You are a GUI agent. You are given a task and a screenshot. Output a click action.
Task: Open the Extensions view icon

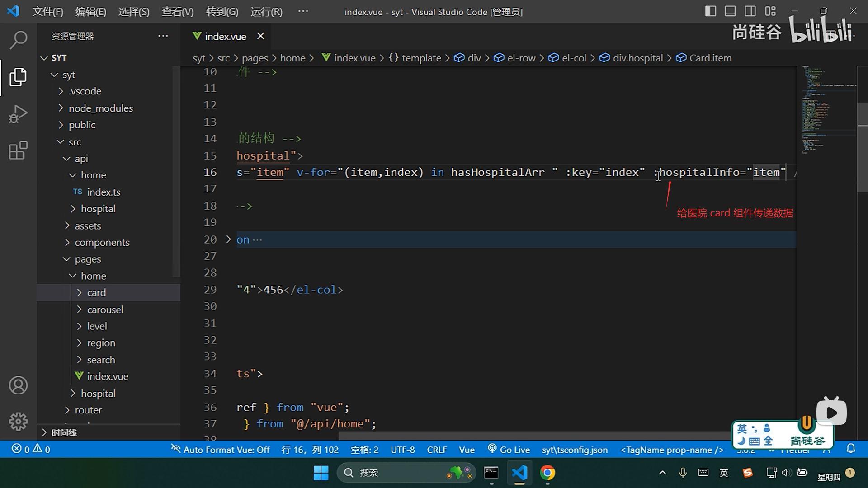pos(18,151)
